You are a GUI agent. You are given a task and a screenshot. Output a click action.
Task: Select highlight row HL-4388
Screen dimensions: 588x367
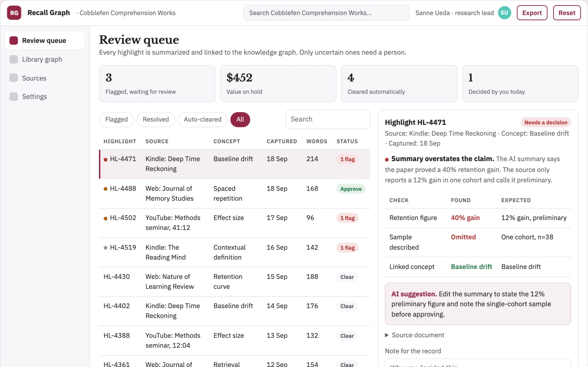pyautogui.click(x=234, y=341)
